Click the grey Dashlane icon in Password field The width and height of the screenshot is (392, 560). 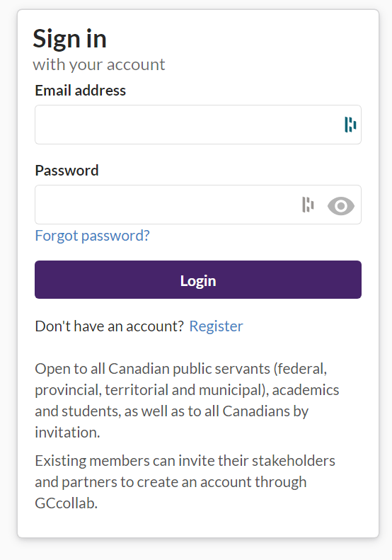308,205
